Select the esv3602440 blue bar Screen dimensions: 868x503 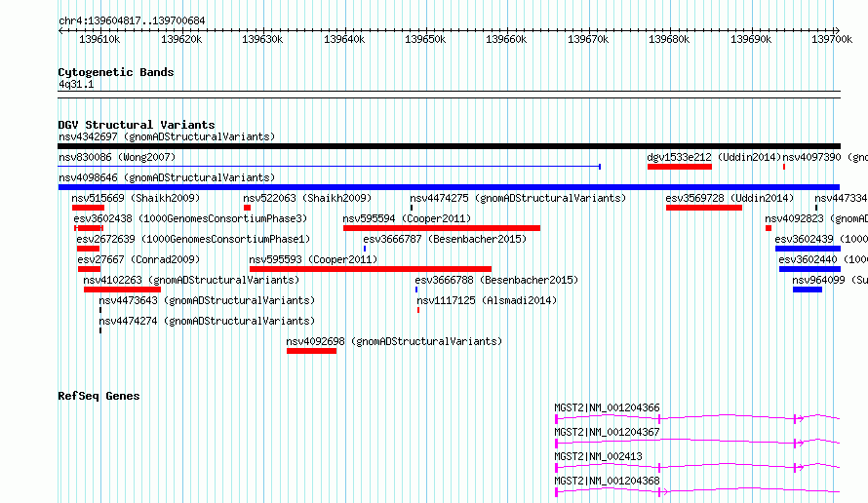click(x=809, y=269)
